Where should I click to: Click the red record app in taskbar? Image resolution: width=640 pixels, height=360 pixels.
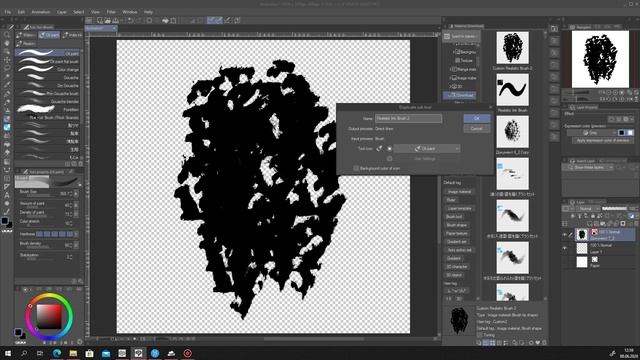pos(187,353)
